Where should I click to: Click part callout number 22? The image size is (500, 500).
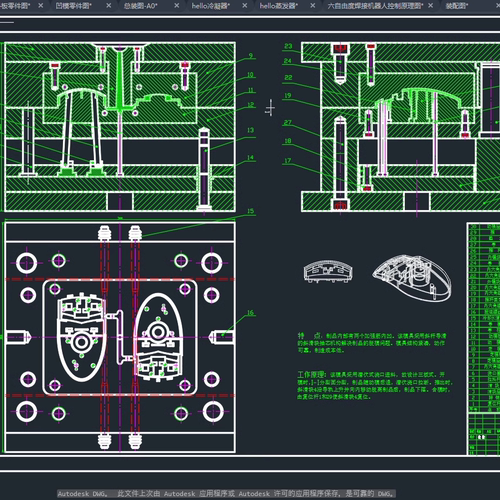pyautogui.click(x=288, y=77)
